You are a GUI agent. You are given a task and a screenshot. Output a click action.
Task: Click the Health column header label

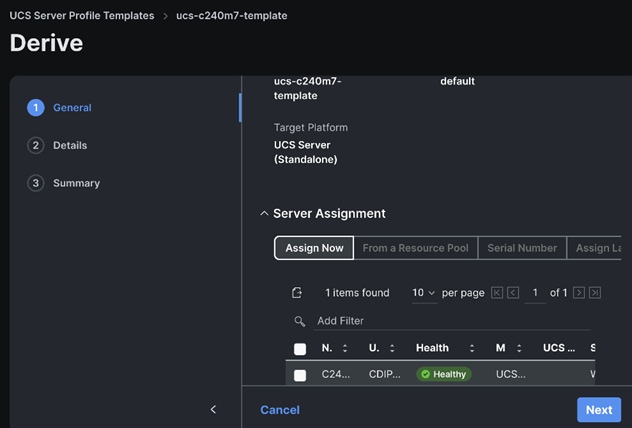coord(432,348)
